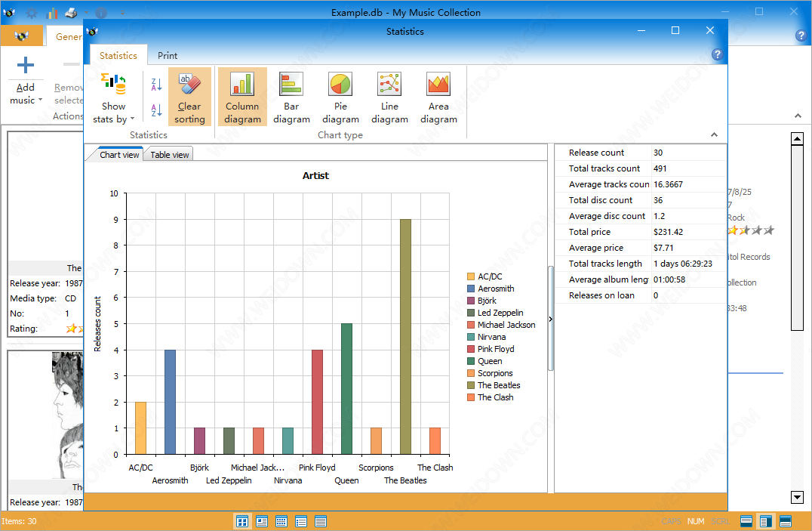
Task: Click the Total tracks count row
Action: pos(641,168)
